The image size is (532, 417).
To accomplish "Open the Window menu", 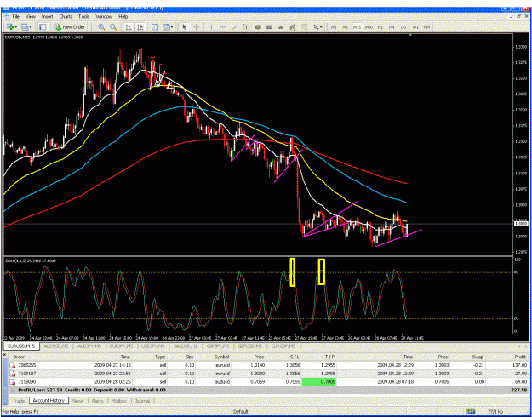I will [104, 16].
